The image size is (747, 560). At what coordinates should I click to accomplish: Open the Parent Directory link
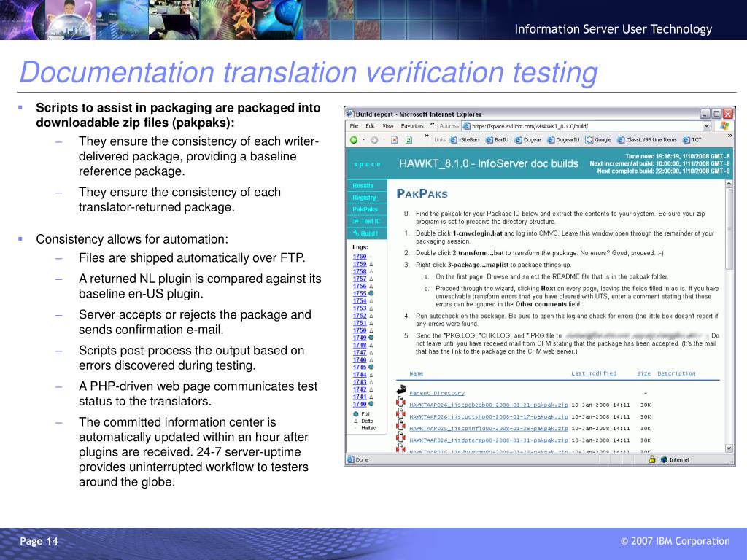[437, 393]
